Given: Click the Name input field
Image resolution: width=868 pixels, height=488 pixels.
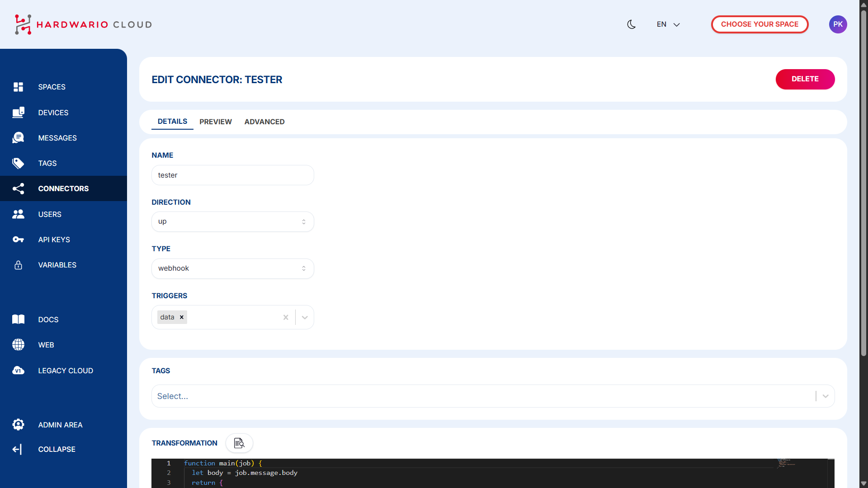Looking at the screenshot, I should point(232,175).
